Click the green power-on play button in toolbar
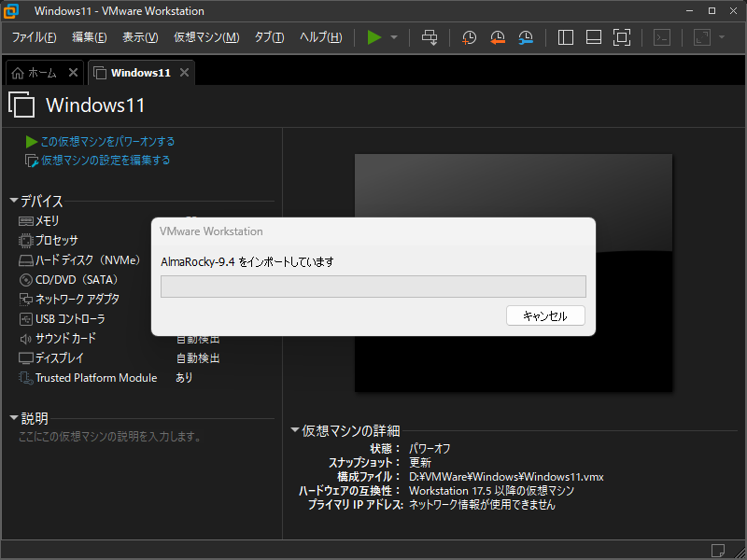 374,37
